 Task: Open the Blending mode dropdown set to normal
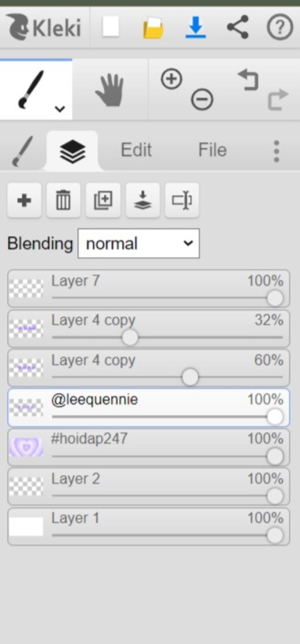pyautogui.click(x=139, y=244)
